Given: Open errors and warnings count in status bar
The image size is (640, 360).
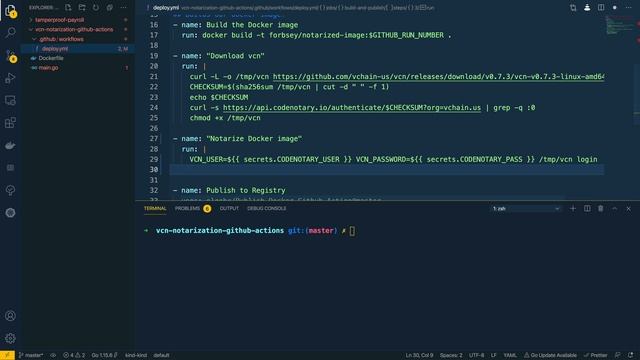Looking at the screenshot, I should pos(74,355).
